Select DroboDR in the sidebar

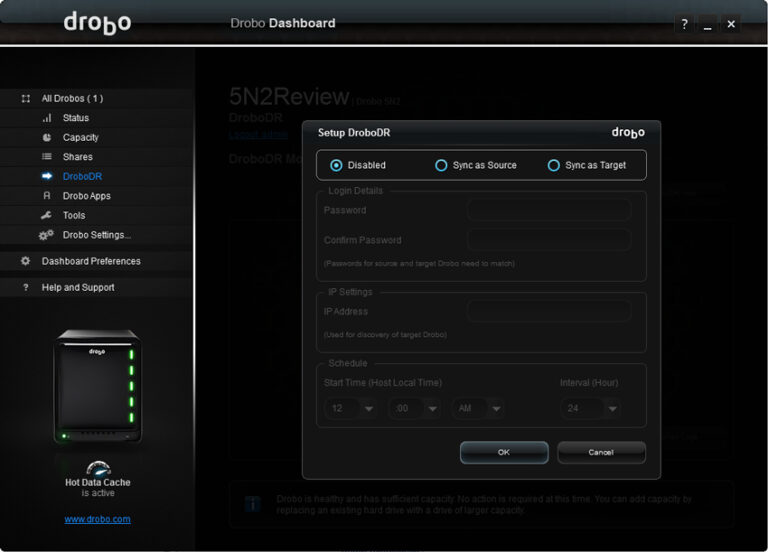coord(82,176)
